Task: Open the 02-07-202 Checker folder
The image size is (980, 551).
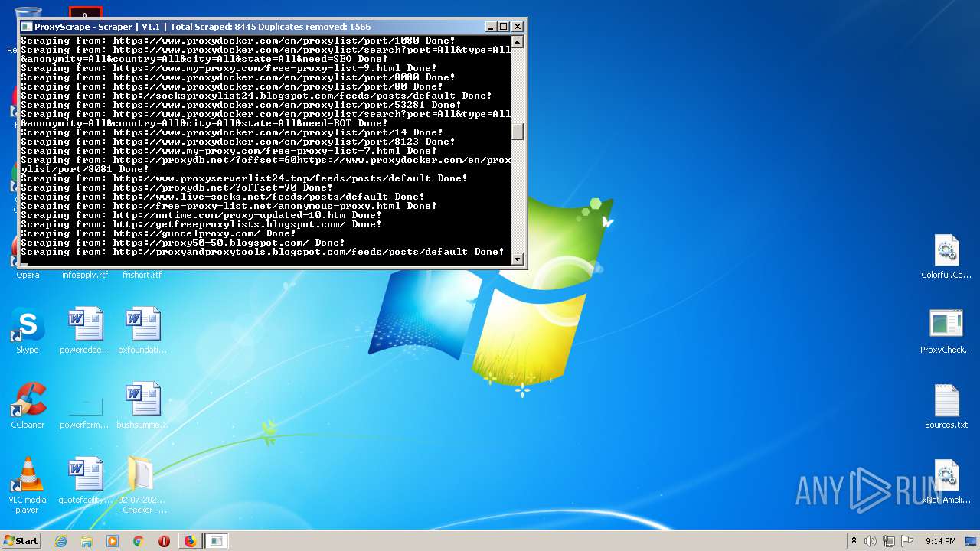Action: tap(142, 486)
